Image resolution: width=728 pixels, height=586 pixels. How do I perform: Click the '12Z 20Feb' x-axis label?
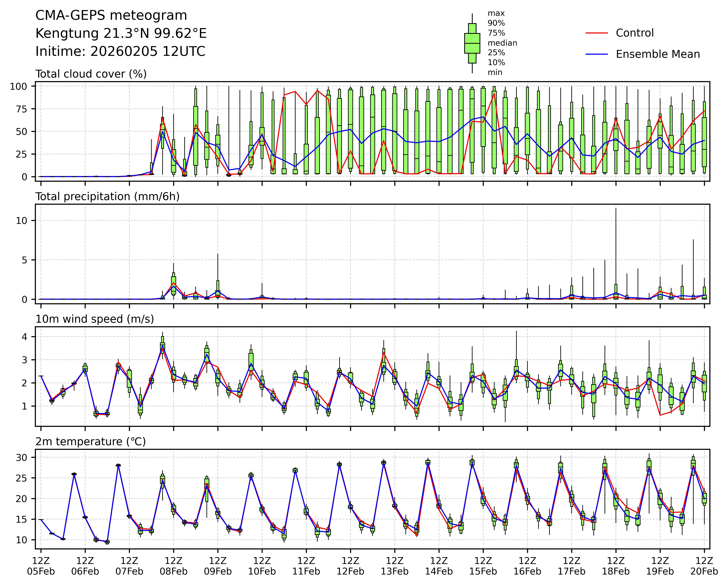(704, 566)
